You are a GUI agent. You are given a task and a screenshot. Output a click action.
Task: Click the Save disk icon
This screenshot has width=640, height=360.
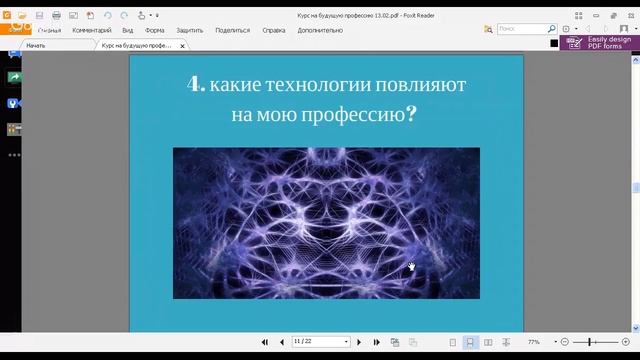point(39,16)
